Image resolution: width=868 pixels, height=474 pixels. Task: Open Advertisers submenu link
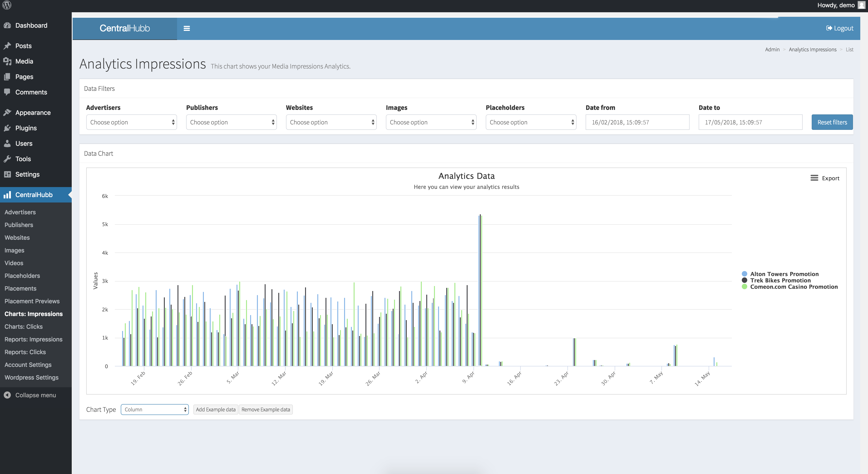(x=20, y=212)
